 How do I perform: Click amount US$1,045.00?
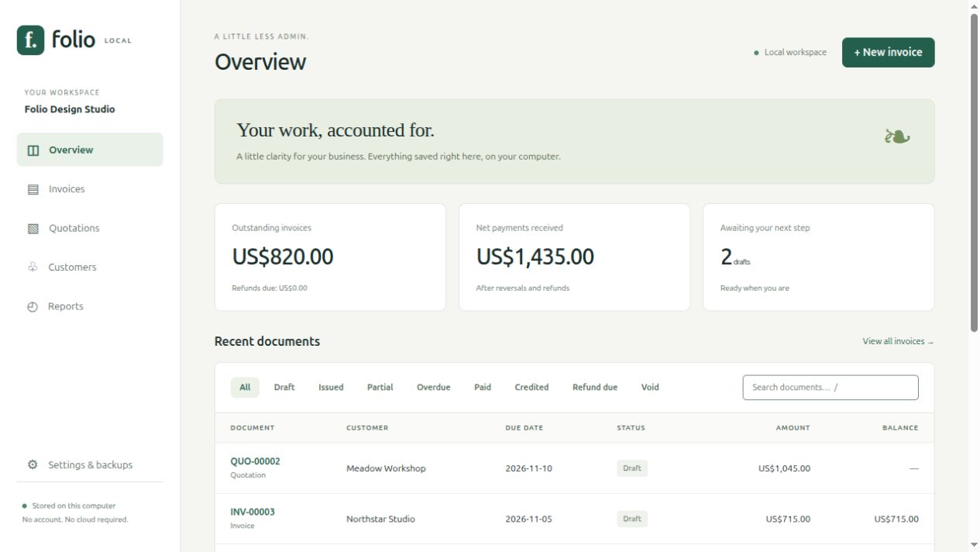(x=784, y=468)
